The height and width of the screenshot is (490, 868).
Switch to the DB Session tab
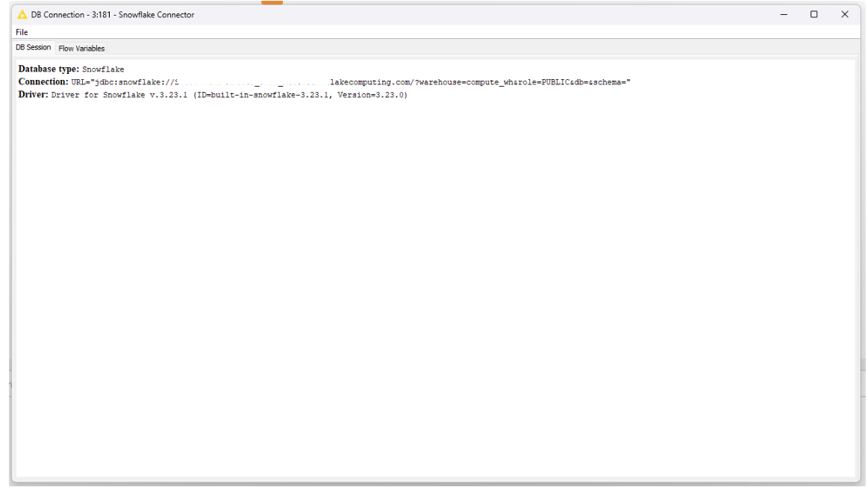coord(34,48)
